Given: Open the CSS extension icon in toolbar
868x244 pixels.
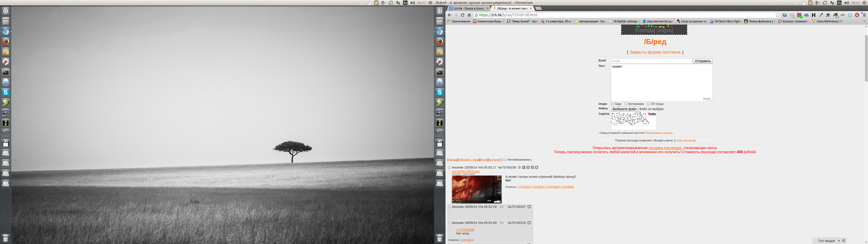Looking at the screenshot, I should (x=842, y=15).
